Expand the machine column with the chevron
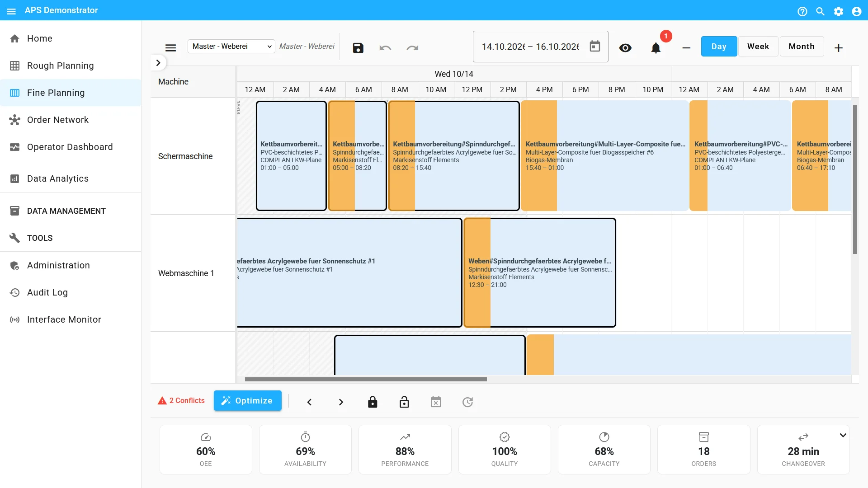 158,63
